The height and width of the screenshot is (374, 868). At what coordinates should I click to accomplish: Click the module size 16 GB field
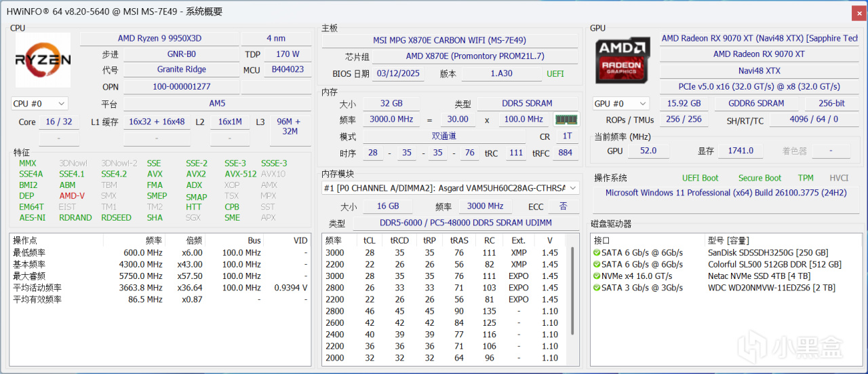click(x=388, y=206)
